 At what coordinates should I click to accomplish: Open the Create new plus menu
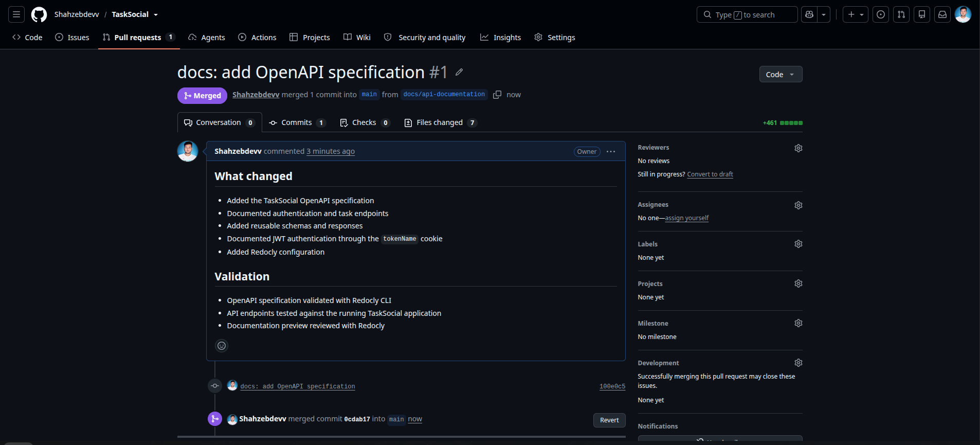pos(856,14)
